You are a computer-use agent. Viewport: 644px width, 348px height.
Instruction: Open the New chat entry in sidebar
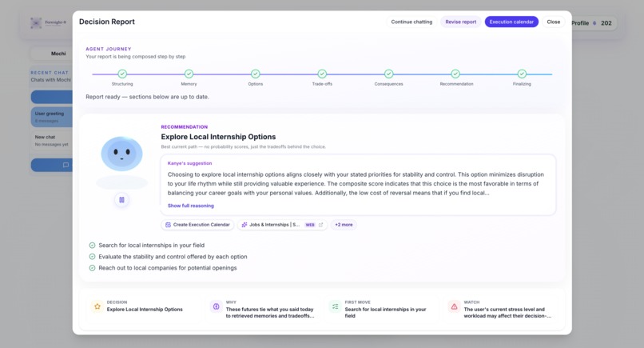point(52,140)
